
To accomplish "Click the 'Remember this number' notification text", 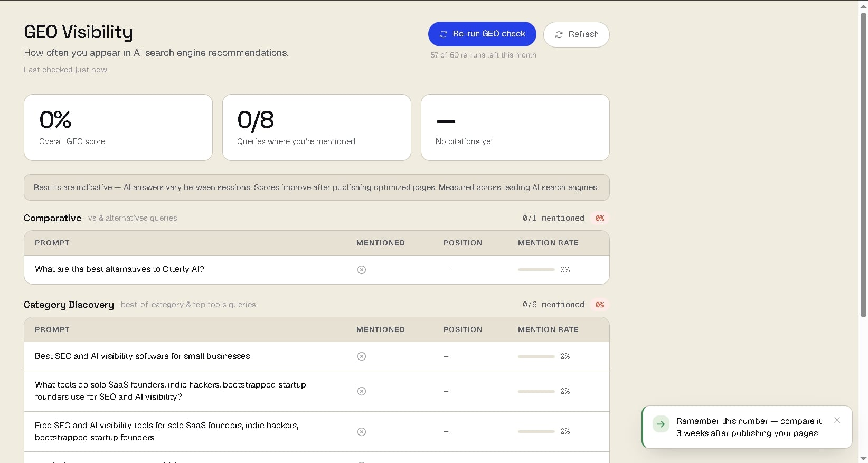I will tap(749, 427).
